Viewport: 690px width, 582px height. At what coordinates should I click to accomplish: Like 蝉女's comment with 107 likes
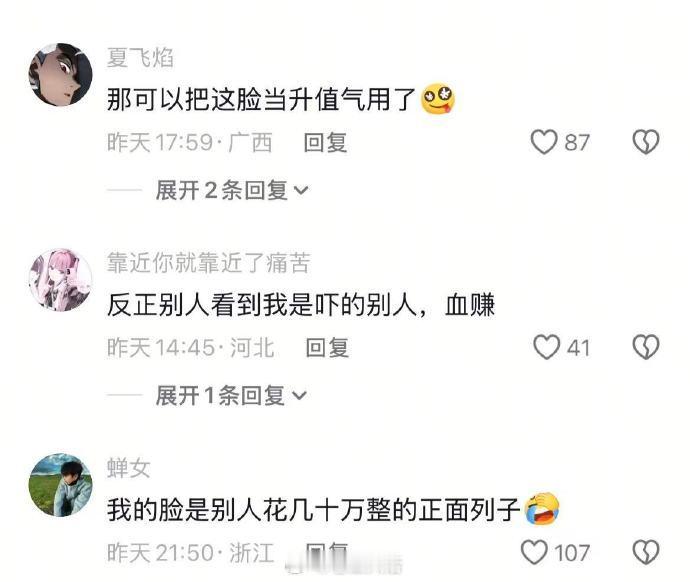534,553
